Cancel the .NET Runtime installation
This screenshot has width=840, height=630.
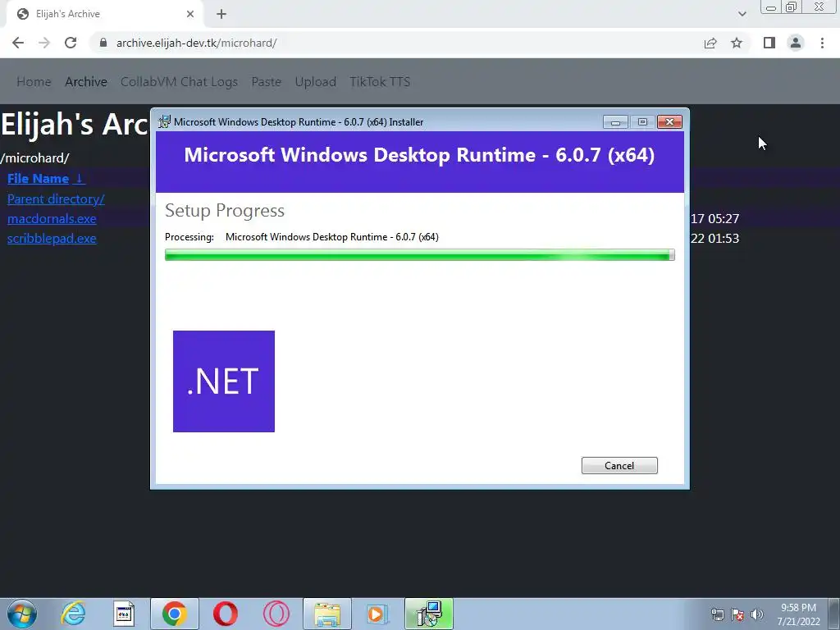pos(619,466)
